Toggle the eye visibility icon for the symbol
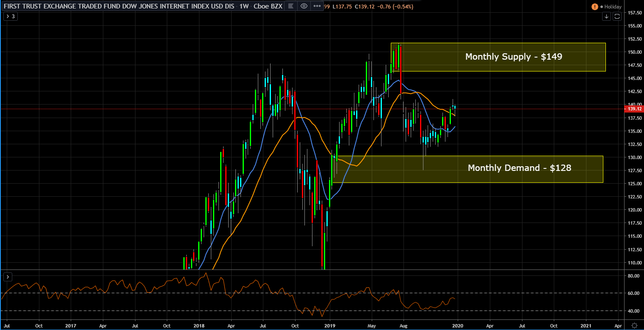 click(304, 6)
